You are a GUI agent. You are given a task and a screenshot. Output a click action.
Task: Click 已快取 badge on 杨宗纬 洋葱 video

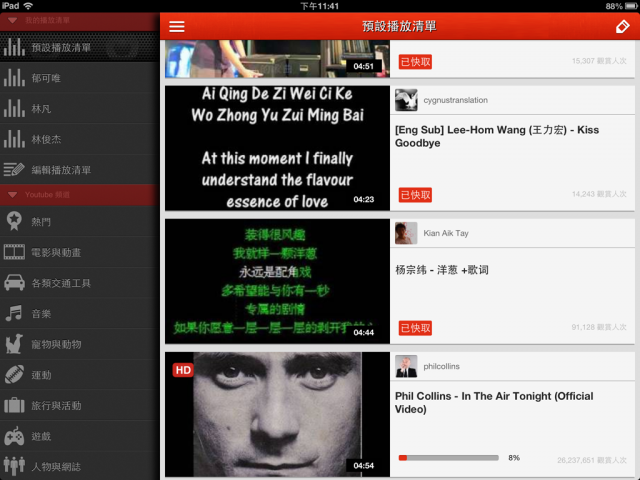[x=415, y=328]
